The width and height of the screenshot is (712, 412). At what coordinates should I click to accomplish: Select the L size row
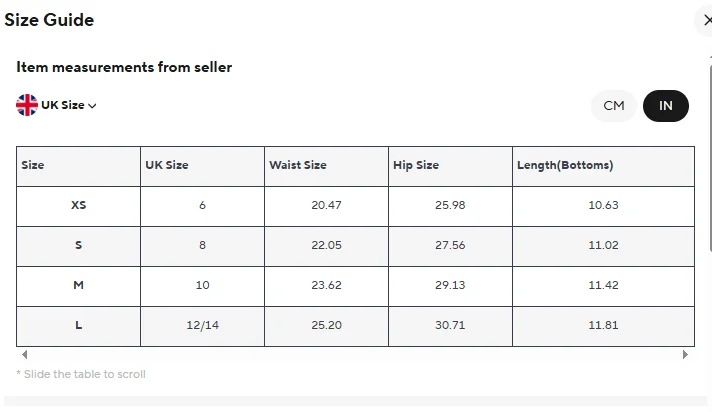pyautogui.click(x=79, y=326)
